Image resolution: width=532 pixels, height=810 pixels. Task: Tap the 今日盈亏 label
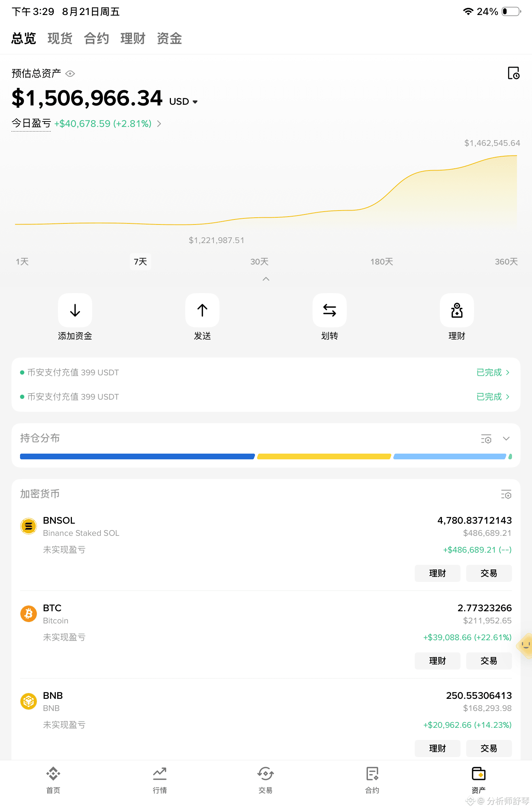click(x=31, y=123)
